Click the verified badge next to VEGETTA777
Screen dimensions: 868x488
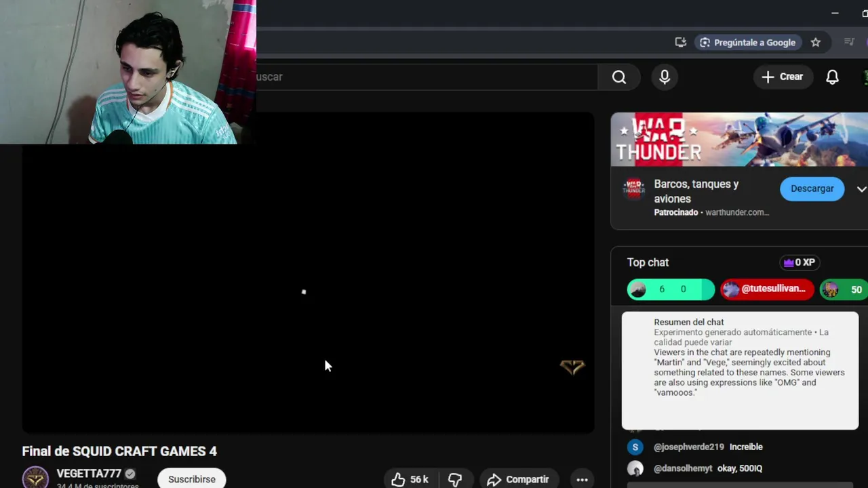[x=130, y=474]
